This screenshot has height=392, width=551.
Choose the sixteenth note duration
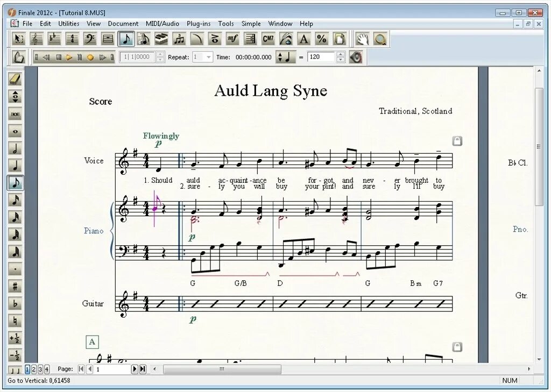point(15,200)
